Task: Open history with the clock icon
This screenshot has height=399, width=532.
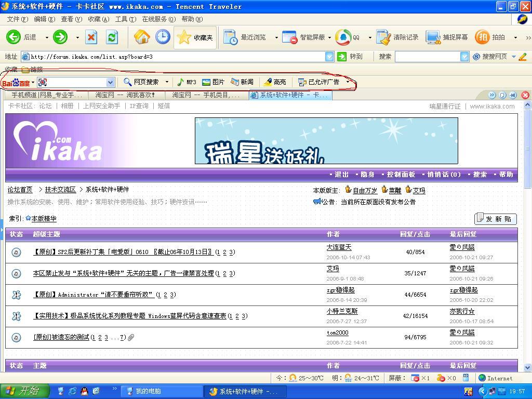Action: tap(163, 37)
